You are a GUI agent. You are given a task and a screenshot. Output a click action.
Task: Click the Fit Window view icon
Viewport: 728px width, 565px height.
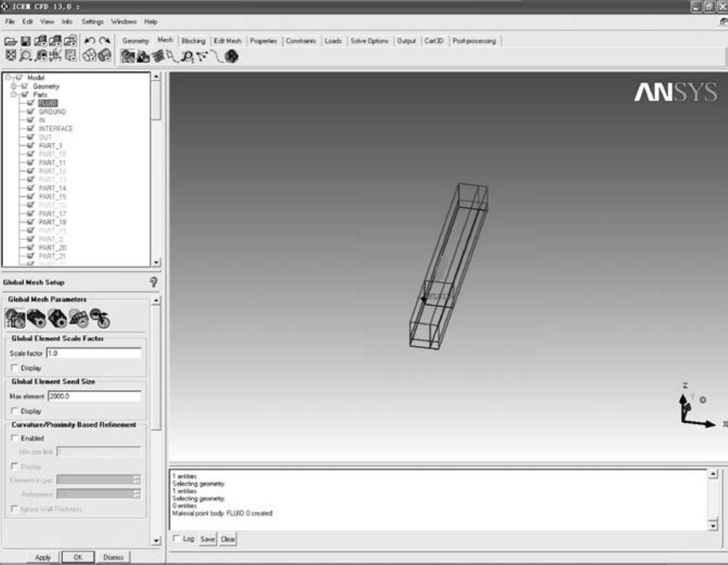point(10,55)
